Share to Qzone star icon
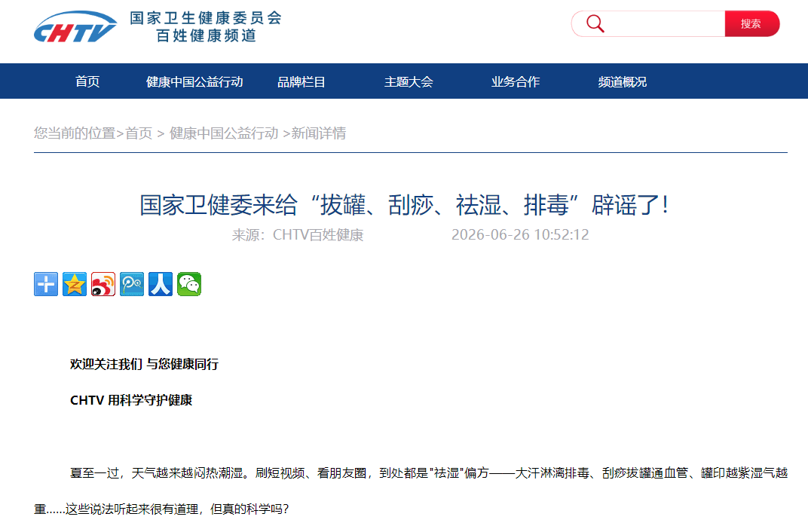The width and height of the screenshot is (808, 532). tap(74, 284)
